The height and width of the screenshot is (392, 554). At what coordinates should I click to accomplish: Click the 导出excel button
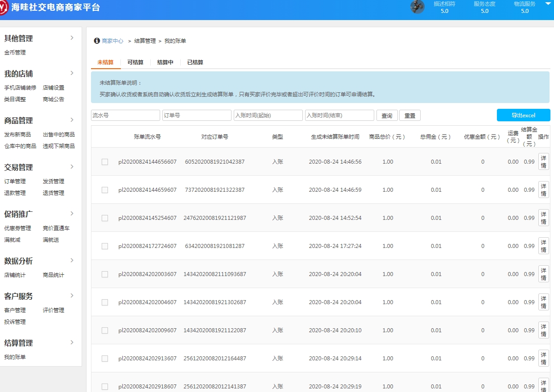point(523,115)
